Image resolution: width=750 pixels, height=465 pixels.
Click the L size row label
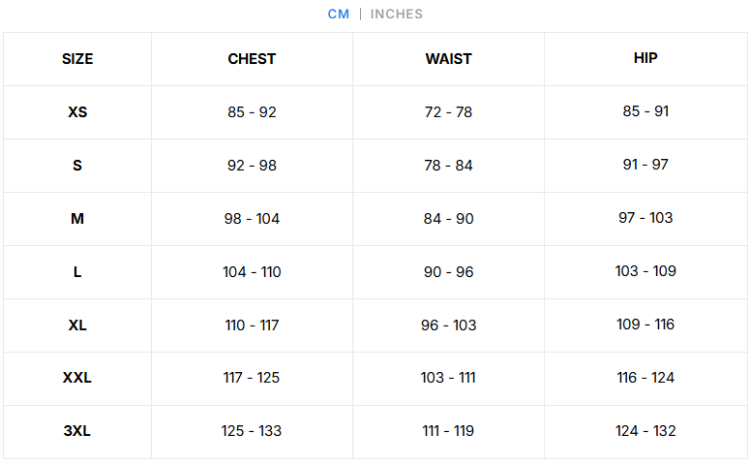[77, 272]
